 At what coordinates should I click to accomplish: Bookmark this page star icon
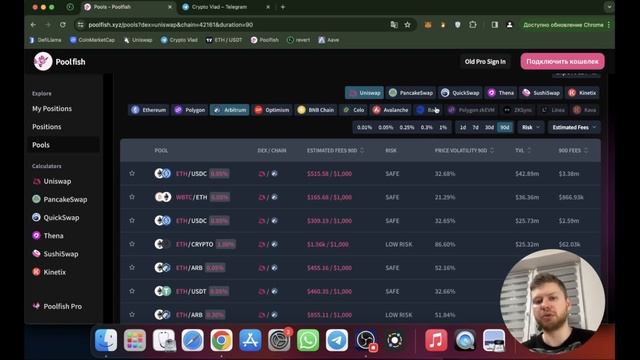[x=407, y=25]
